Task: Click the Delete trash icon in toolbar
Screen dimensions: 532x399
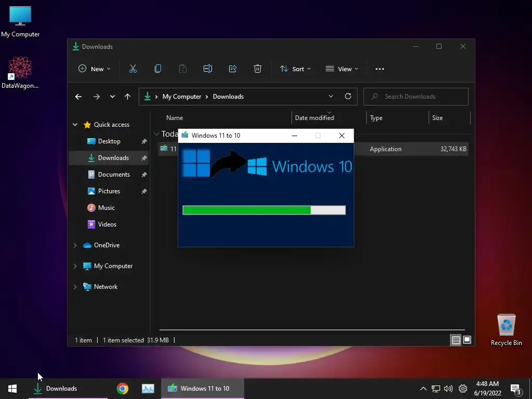Action: pos(258,69)
